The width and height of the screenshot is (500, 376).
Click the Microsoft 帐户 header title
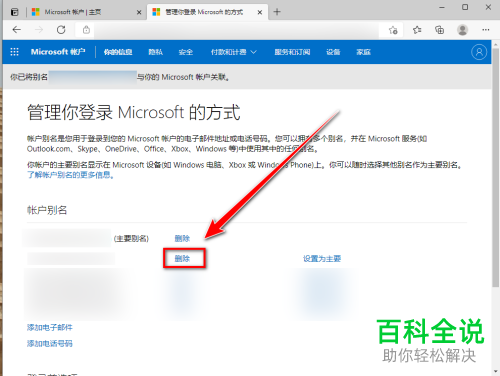click(x=58, y=52)
